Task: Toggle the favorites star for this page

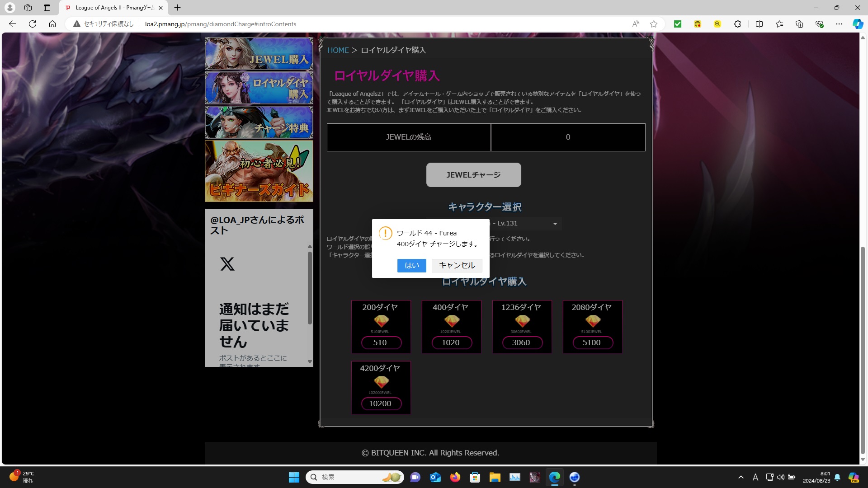Action: tap(653, 24)
